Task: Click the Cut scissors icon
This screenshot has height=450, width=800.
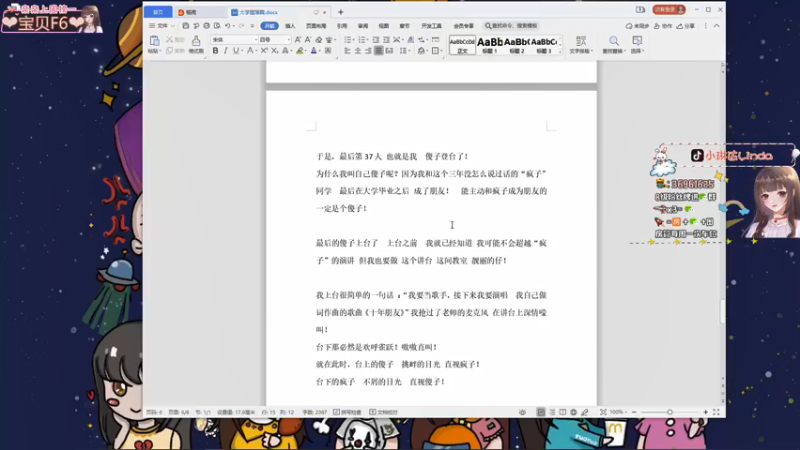Action: (x=169, y=40)
